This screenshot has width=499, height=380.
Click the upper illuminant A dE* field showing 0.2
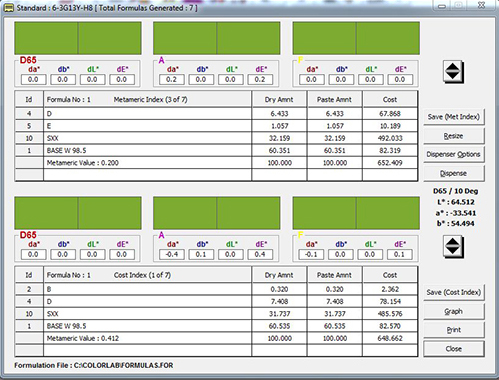click(x=260, y=80)
